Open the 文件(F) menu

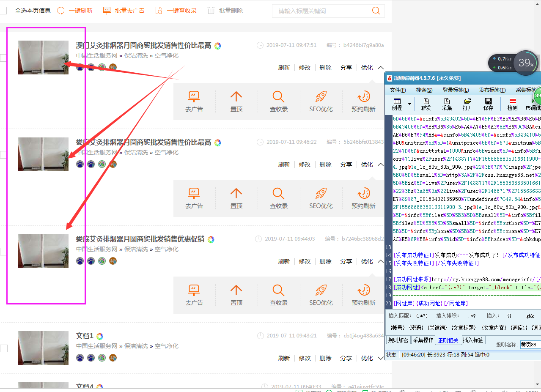click(397, 90)
